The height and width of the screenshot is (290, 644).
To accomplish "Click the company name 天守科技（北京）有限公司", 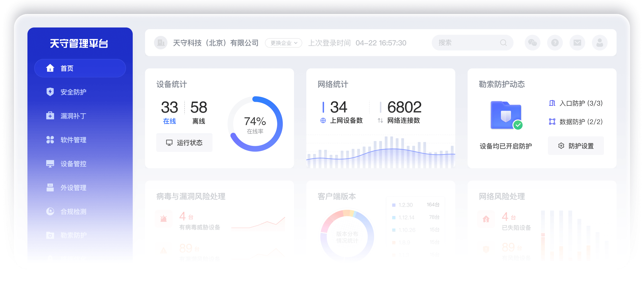I will tap(216, 43).
